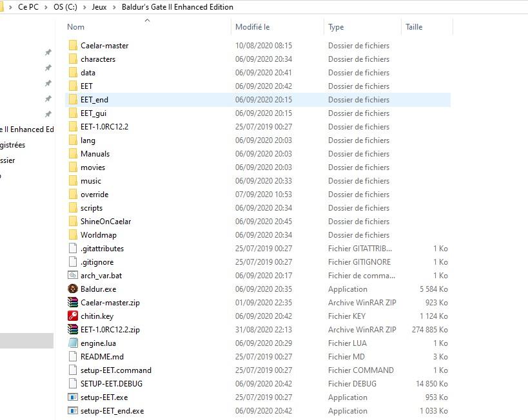528x420 pixels.
Task: Open the 'II Enhanced Ed' sidebar entry
Action: point(27,129)
